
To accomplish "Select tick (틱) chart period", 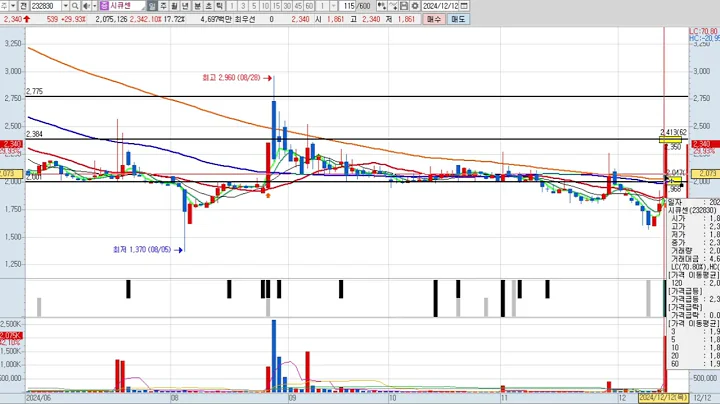I will point(219,6).
